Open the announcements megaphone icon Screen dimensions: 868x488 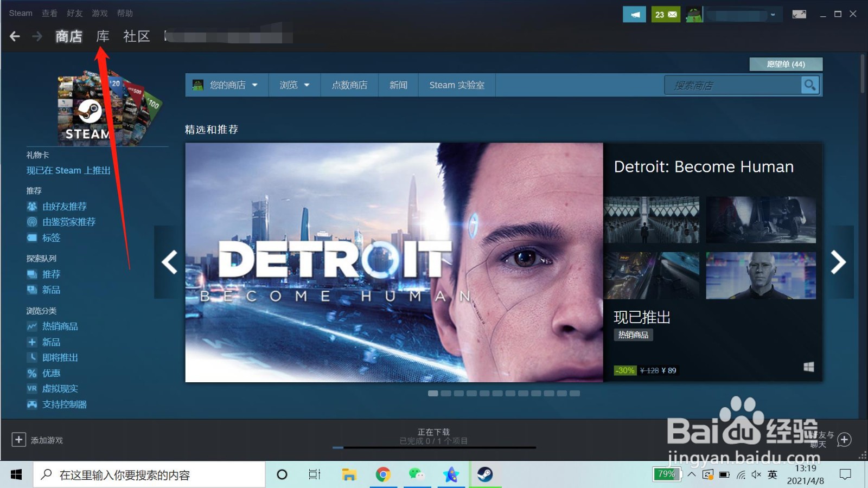(634, 15)
